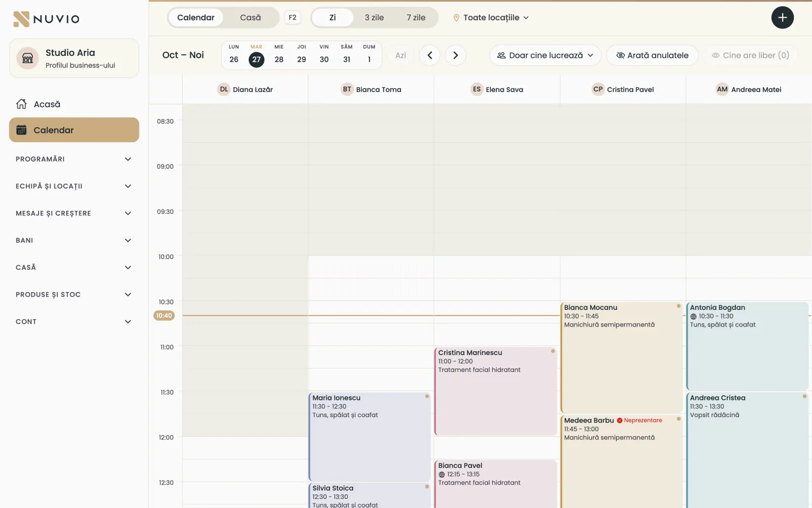Go to Acasă home page
This screenshot has width=812, height=508.
point(74,104)
